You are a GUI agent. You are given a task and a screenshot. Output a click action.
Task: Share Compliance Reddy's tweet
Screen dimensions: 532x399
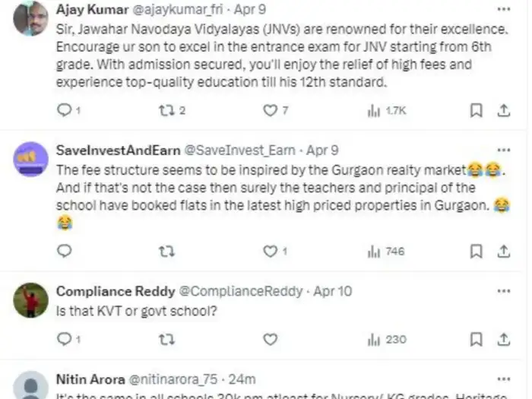503,340
